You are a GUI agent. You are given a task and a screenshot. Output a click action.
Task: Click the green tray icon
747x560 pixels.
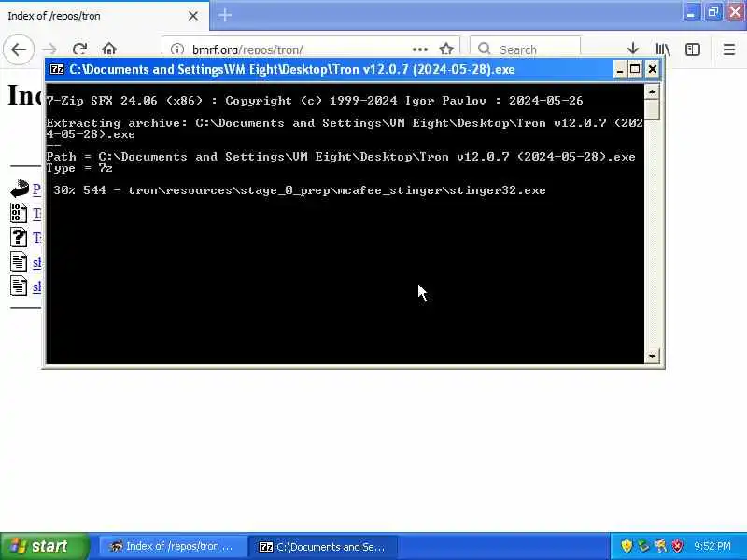643,546
